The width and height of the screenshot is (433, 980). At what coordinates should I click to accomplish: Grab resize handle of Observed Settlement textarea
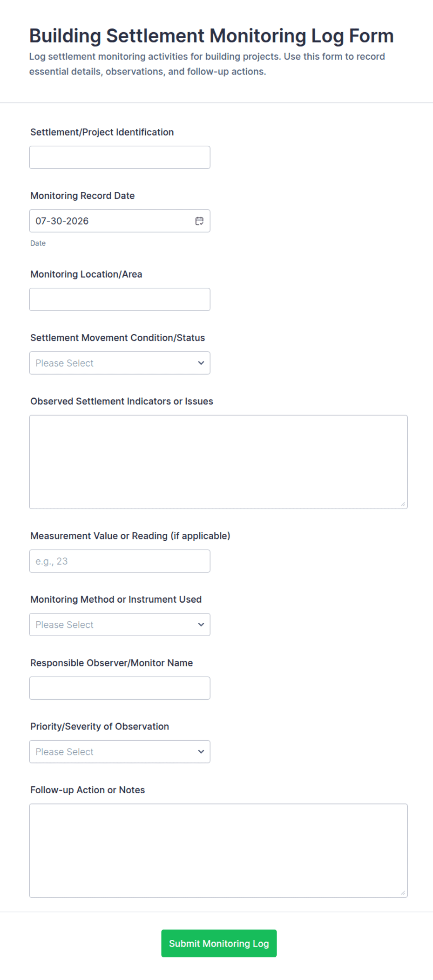403,504
